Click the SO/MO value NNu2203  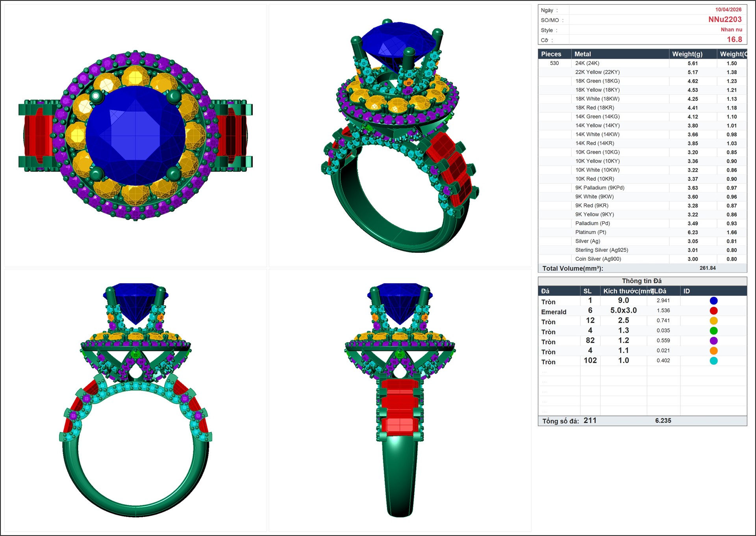724,19
